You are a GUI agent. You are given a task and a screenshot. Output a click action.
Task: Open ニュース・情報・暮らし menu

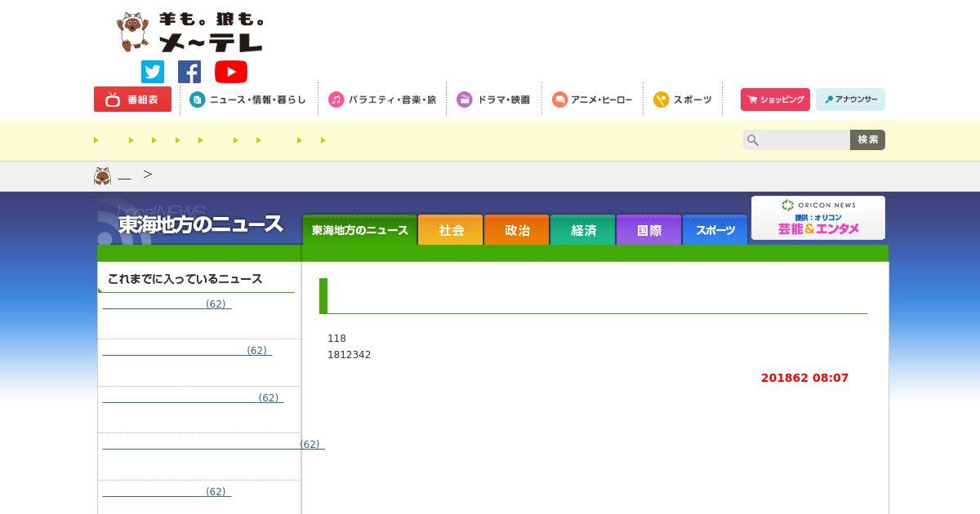(x=247, y=100)
